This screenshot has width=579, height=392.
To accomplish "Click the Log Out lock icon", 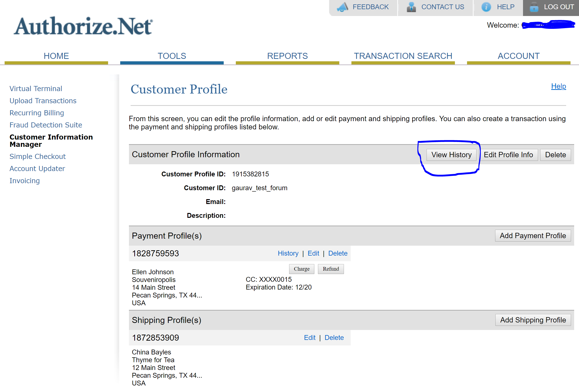I will click(534, 7).
